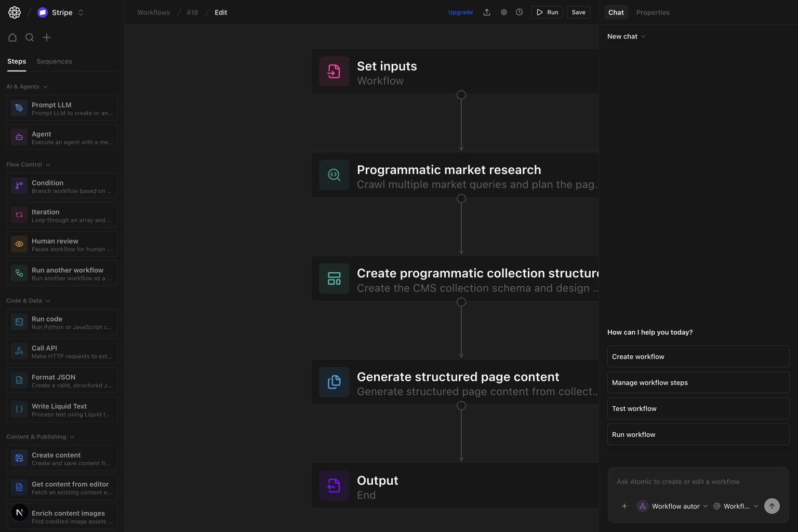Open the search magnifier icon
Image resolution: width=798 pixels, height=532 pixels.
point(30,37)
